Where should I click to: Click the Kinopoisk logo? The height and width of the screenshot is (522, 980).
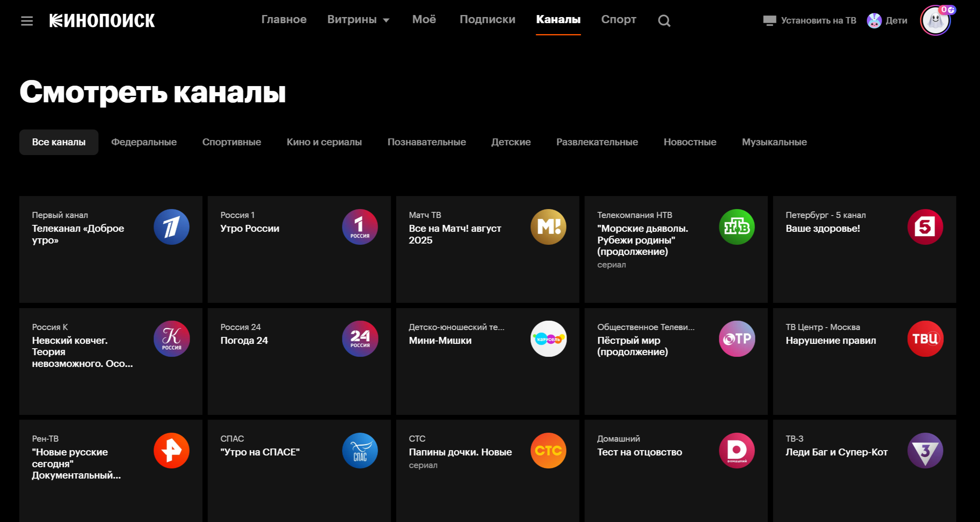click(102, 20)
